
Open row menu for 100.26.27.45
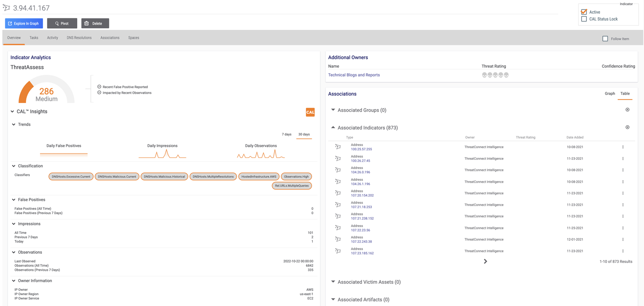click(x=623, y=159)
